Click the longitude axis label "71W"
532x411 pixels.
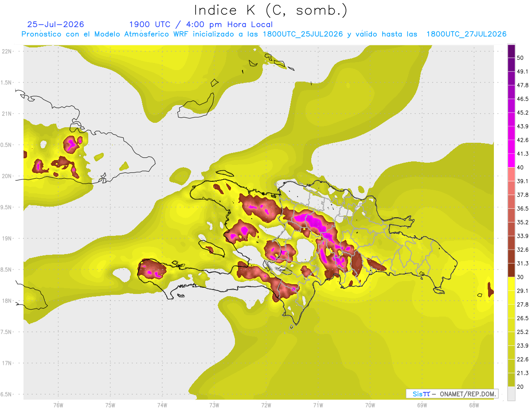coord(318,405)
